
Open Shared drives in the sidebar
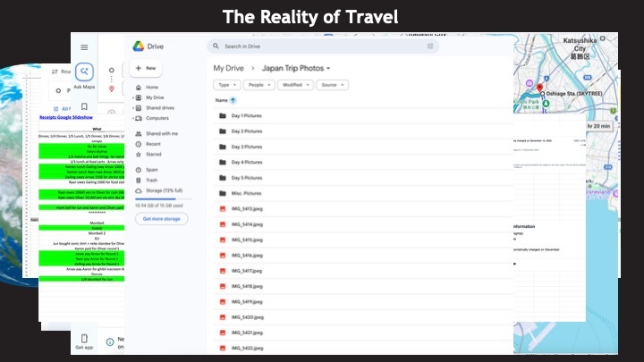pos(160,108)
